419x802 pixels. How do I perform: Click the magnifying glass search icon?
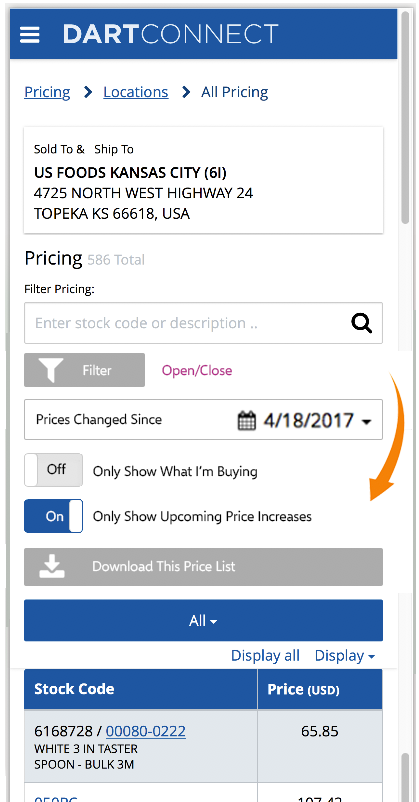[x=361, y=323]
